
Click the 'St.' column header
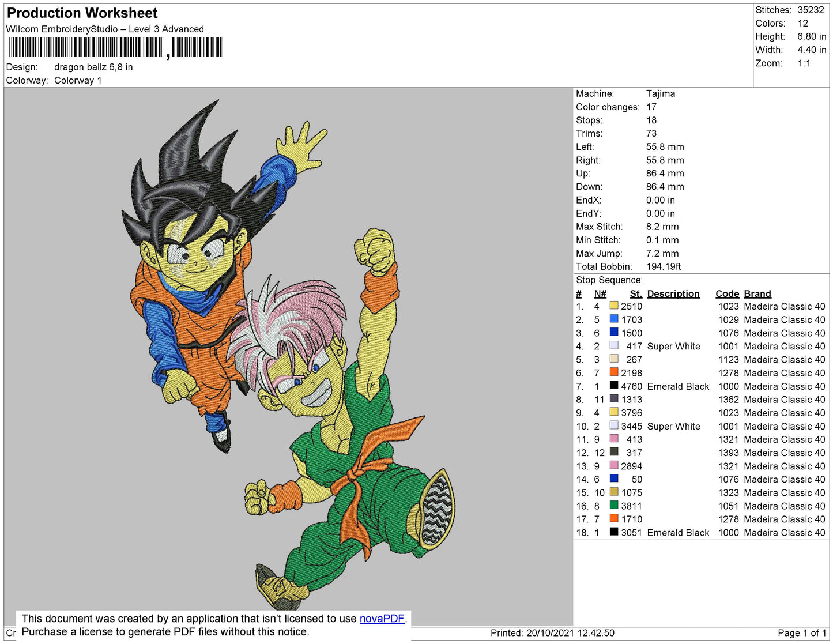point(636,293)
